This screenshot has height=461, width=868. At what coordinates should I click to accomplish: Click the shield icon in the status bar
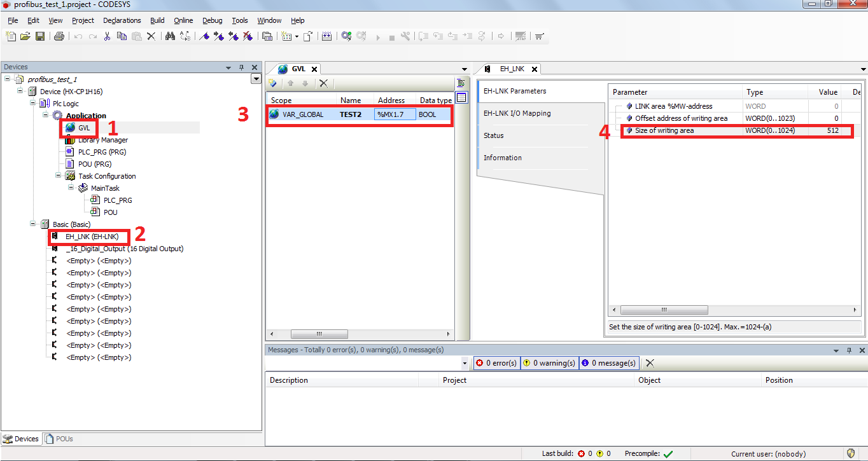(x=851, y=453)
